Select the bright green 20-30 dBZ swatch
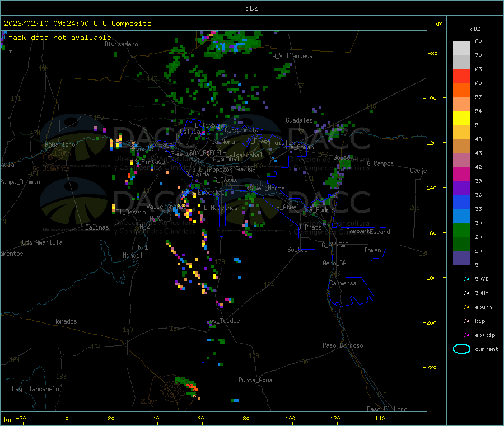504x426 pixels. 461,230
